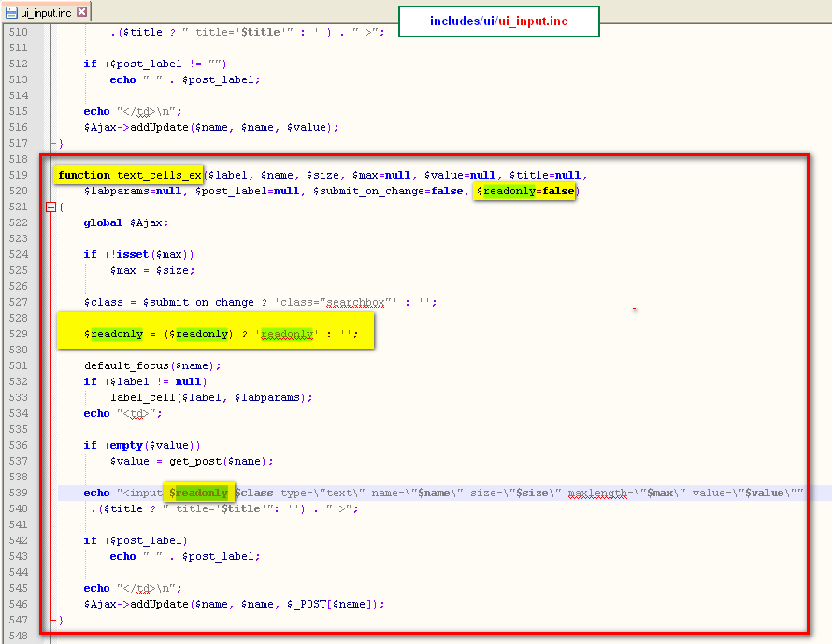832x644 pixels.
Task: Click the '$readonly=false' parameter on line 520
Action: (525, 191)
